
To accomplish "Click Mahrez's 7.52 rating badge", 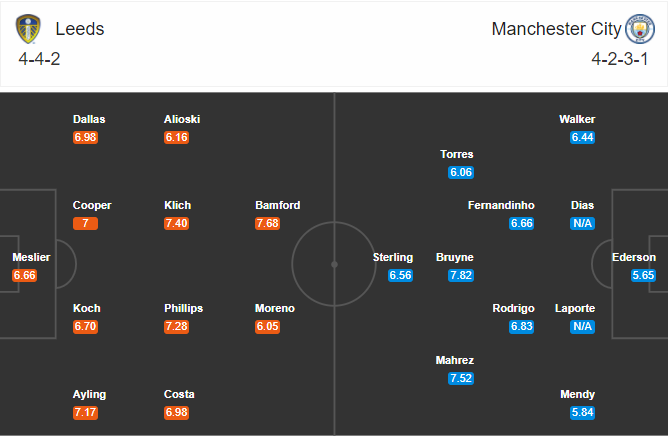I will 461,378.
